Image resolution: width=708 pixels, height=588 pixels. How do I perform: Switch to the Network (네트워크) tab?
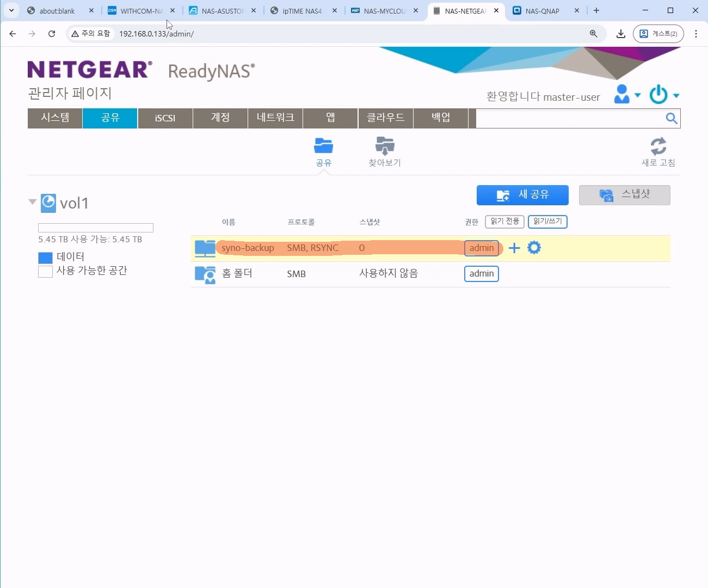click(275, 118)
